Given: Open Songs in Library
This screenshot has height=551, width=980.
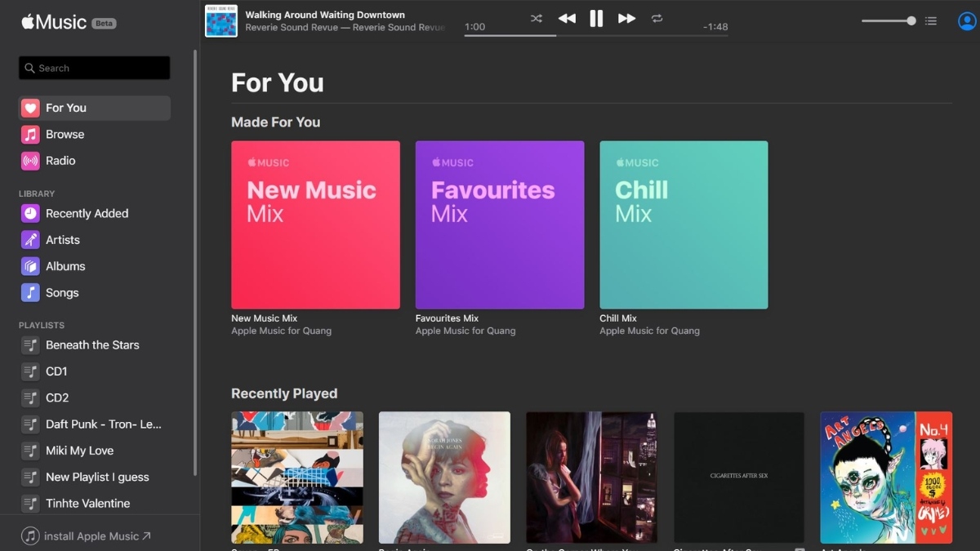Looking at the screenshot, I should [95, 292].
